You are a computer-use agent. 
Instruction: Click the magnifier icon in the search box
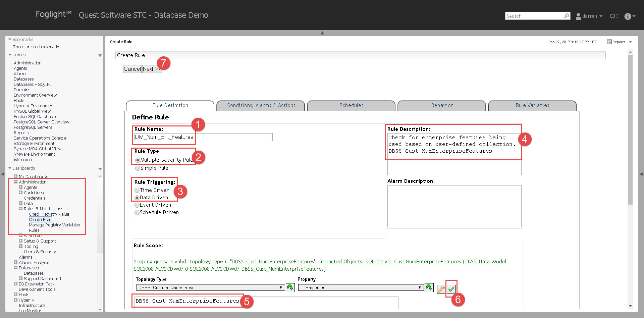[567, 16]
